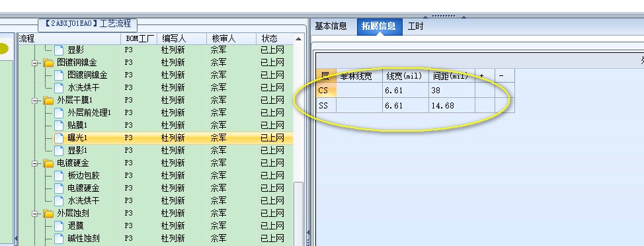644x246 pixels.
Task: Click the 外层蚀刻 folder icon
Action: point(49,214)
